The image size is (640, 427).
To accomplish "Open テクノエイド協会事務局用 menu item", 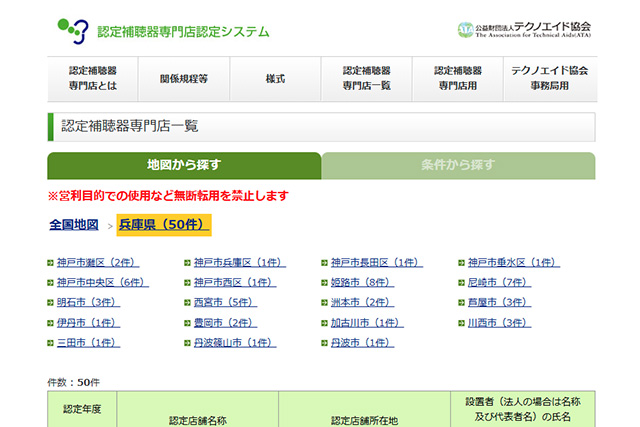I will pyautogui.click(x=549, y=78).
